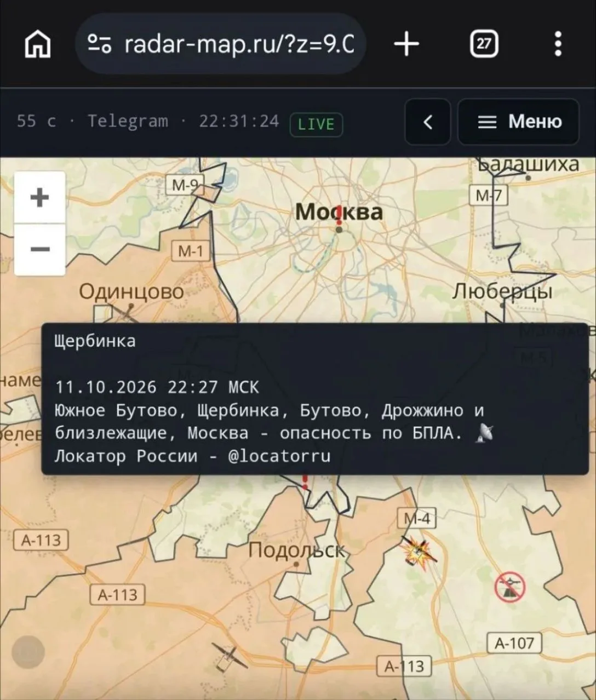
Task: Click the M-1 road shield
Action: click(x=191, y=251)
